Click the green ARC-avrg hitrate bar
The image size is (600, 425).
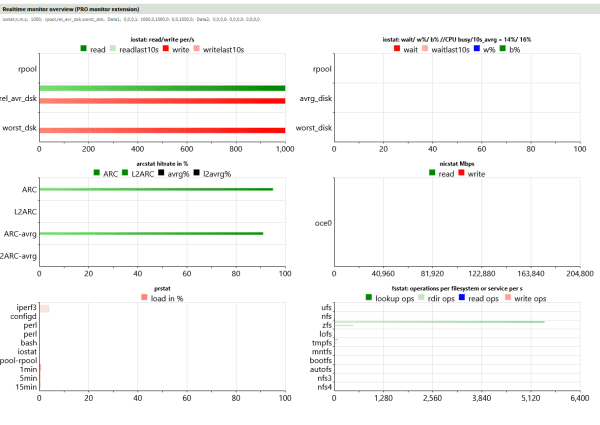click(151, 233)
